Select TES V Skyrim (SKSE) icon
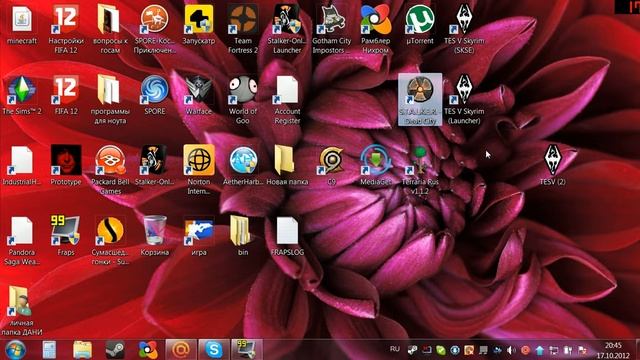The width and height of the screenshot is (640, 360). pyautogui.click(x=464, y=29)
